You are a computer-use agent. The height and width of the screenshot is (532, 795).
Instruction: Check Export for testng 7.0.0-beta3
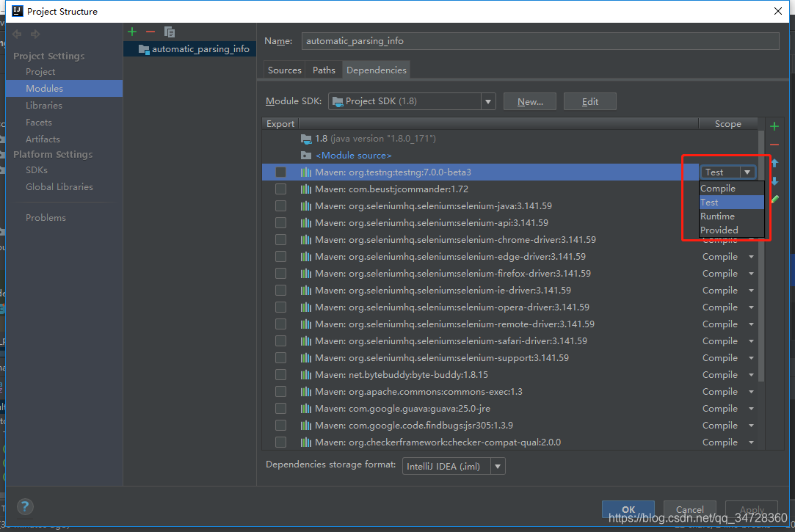tap(280, 172)
